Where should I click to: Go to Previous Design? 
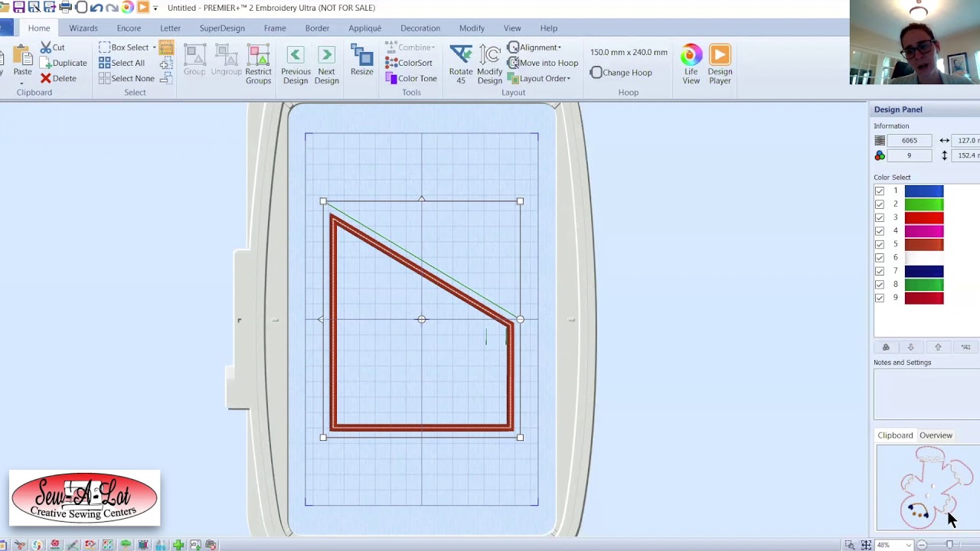296,65
